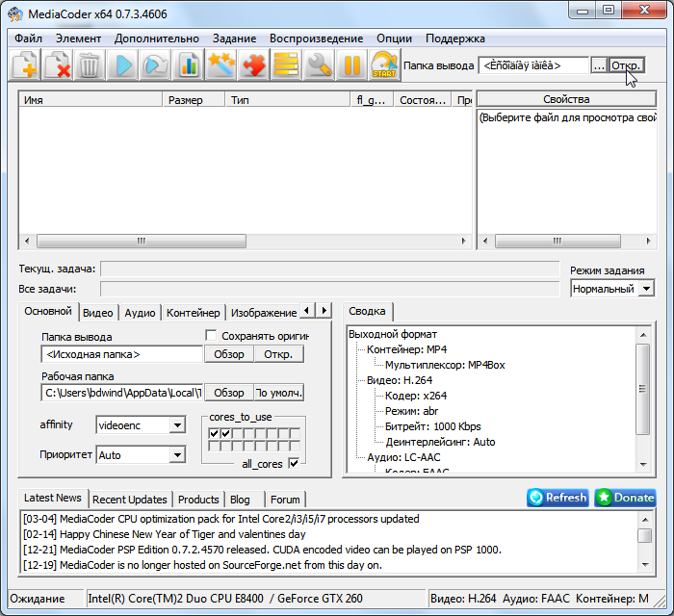This screenshot has width=674, height=616.
Task: Switch to the Изображение tab
Action: [x=264, y=313]
